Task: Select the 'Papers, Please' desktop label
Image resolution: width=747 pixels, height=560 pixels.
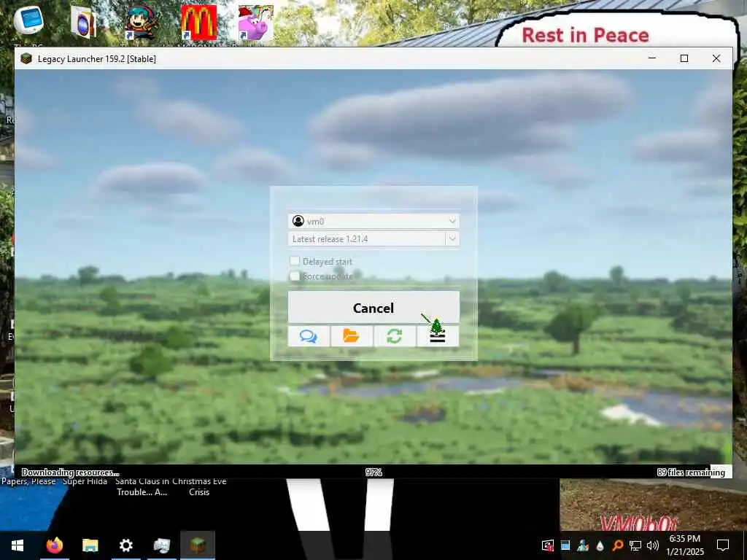Action: pyautogui.click(x=28, y=482)
